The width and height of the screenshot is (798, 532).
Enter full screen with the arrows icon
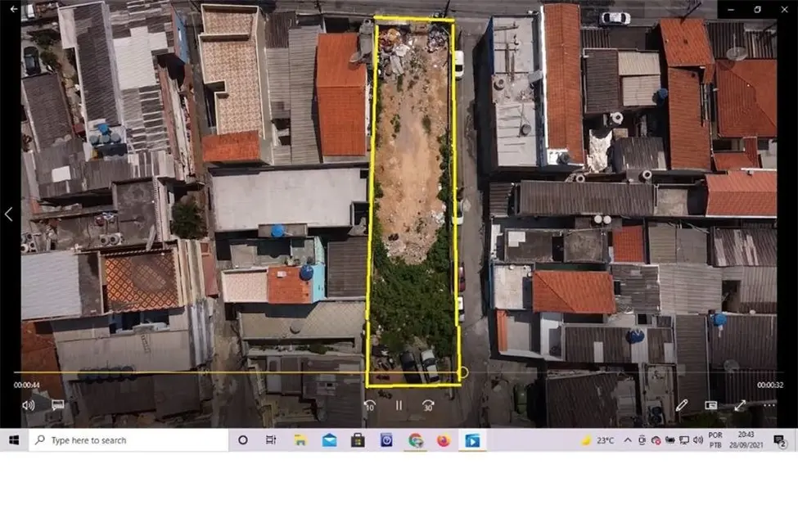(x=740, y=404)
